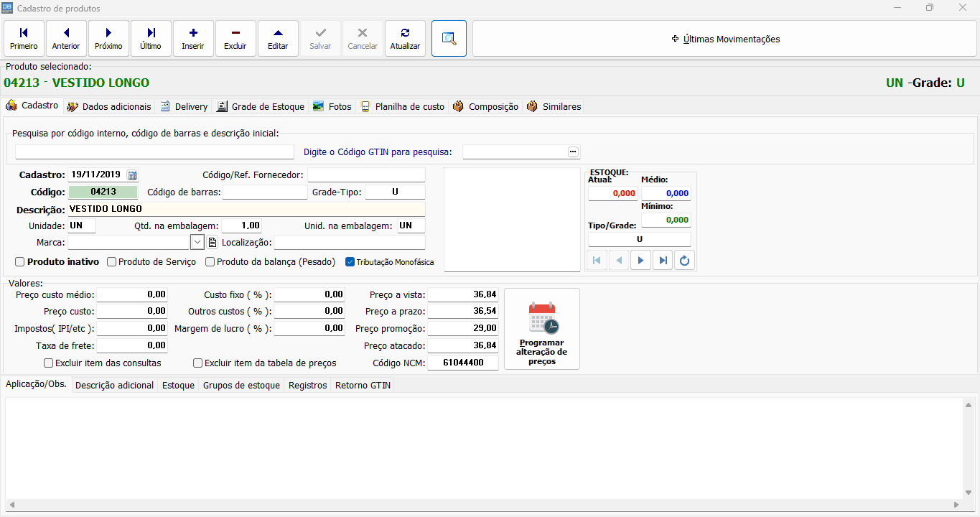The image size is (980, 517).
Task: Select the Aplicação/Obs. tab
Action: (x=37, y=384)
